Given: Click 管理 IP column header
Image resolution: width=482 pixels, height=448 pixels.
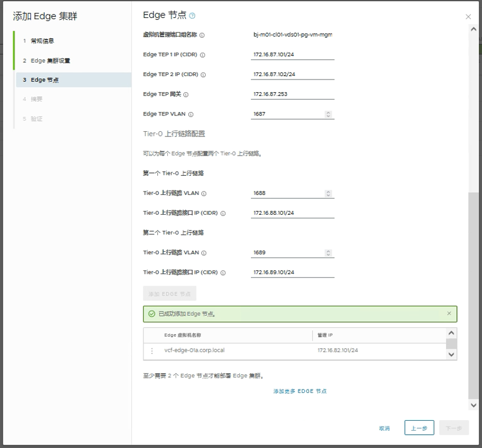Looking at the screenshot, I should 325,335.
